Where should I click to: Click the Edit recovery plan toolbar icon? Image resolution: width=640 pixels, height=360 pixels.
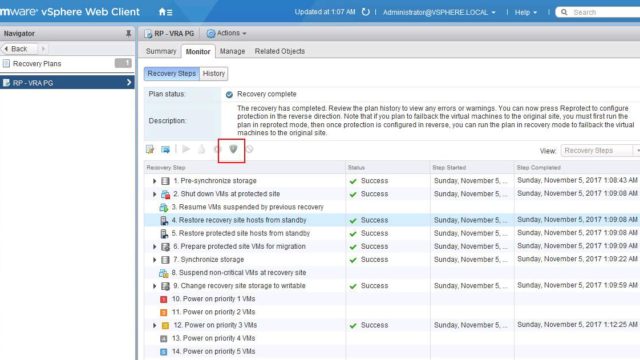(x=150, y=149)
